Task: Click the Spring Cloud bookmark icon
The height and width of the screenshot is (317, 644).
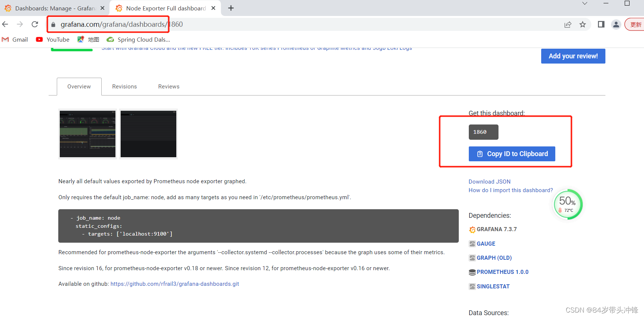Action: (110, 39)
